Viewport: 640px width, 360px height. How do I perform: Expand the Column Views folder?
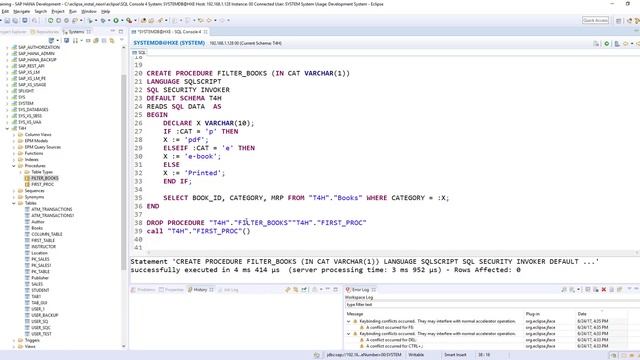pyautogui.click(x=14, y=134)
